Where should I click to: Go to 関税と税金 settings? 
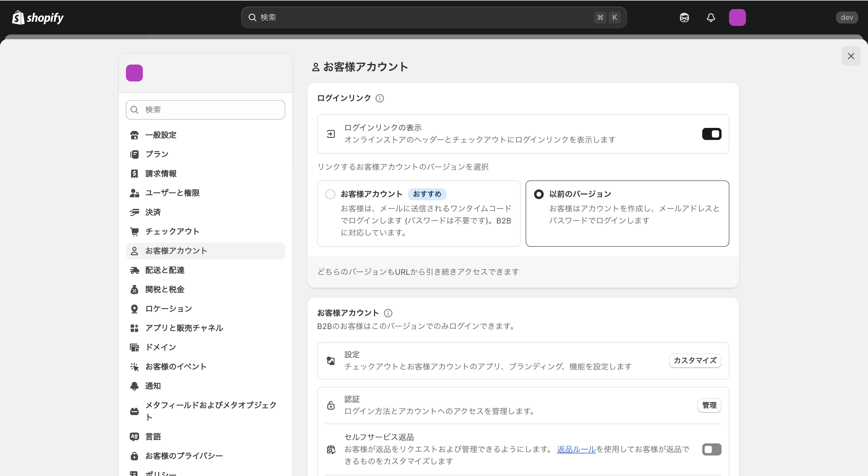click(x=205, y=290)
